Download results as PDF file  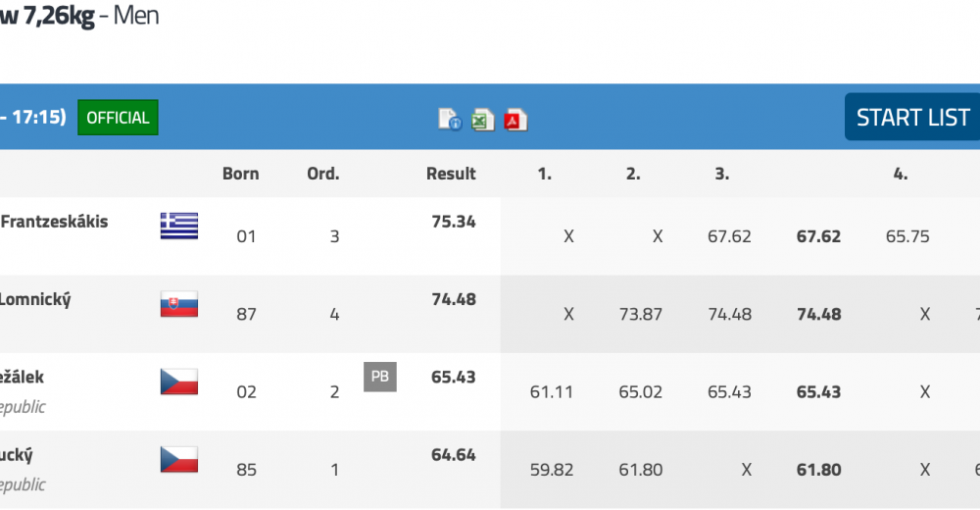515,120
